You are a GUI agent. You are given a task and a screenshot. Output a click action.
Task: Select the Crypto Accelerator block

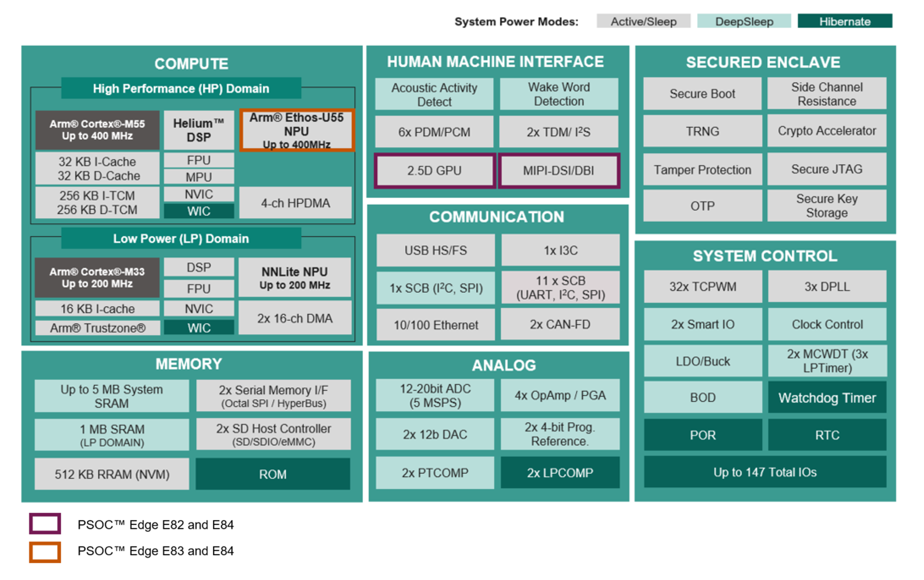[826, 131]
